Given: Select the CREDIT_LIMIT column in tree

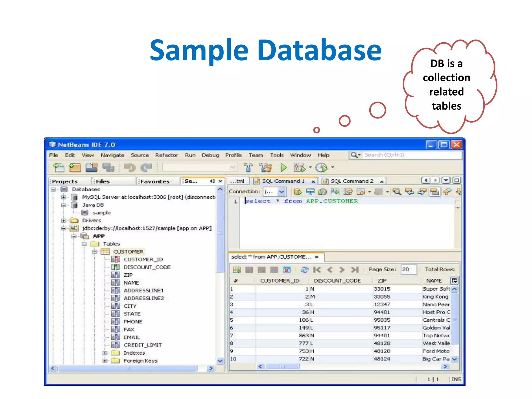Looking at the screenshot, I should [143, 345].
